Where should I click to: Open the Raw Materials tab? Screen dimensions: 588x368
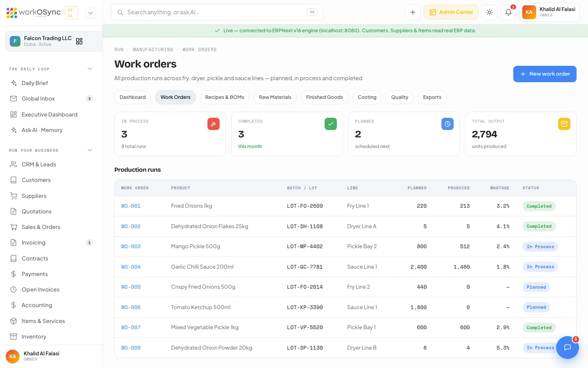coord(275,97)
